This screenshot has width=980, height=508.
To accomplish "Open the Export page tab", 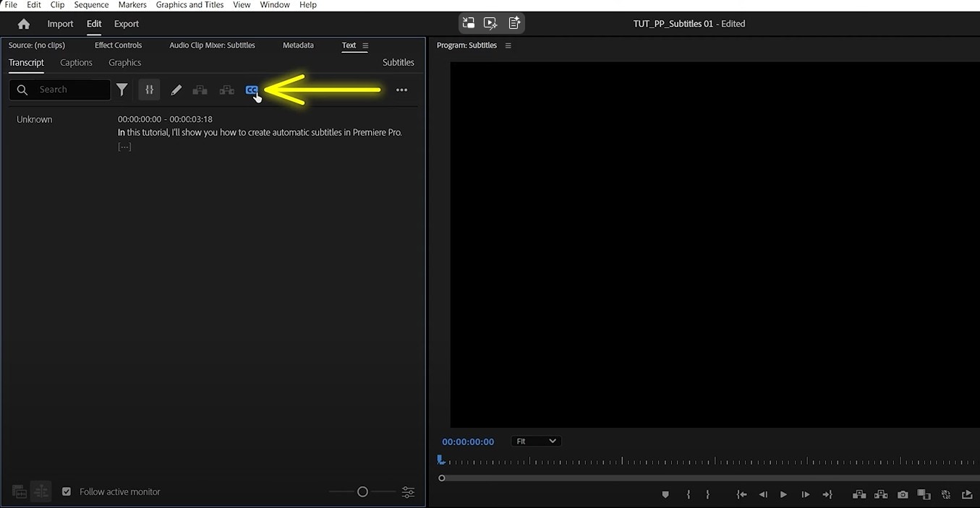I will pyautogui.click(x=127, y=24).
